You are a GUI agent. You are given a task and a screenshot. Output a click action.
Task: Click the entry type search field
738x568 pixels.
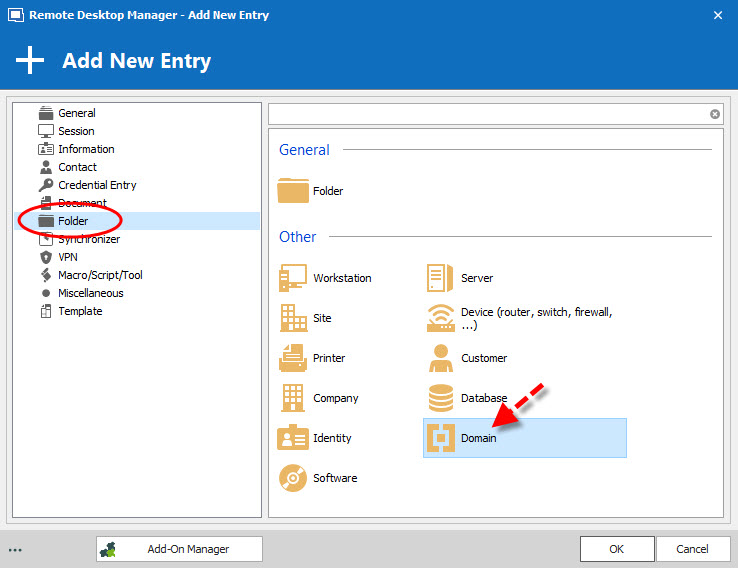[488, 114]
